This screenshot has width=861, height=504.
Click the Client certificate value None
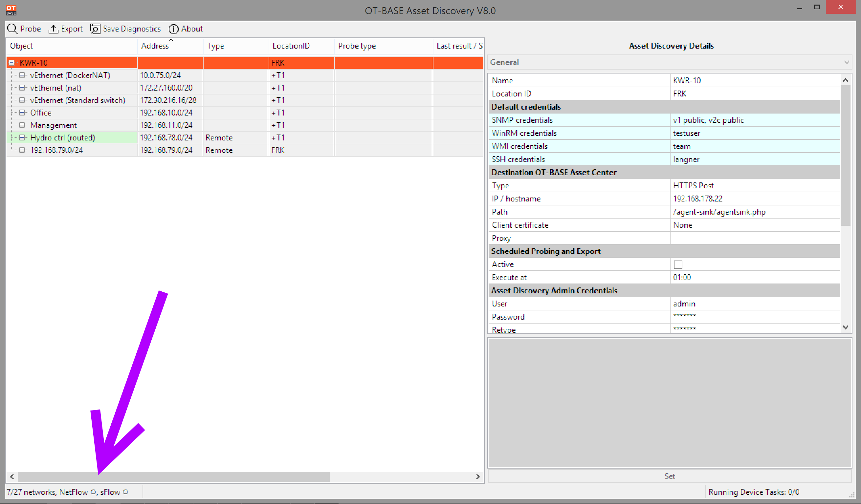point(755,225)
